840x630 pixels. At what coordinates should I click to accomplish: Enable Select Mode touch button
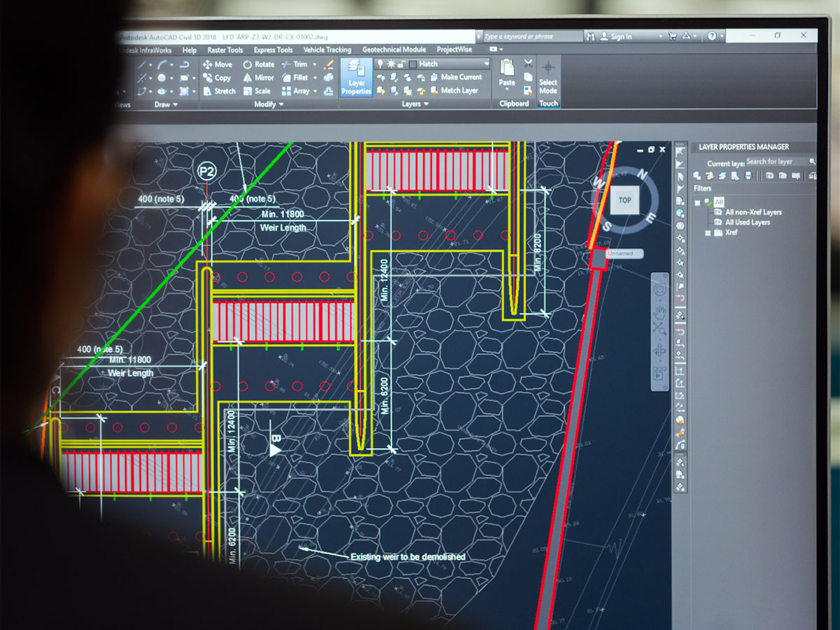[548, 77]
